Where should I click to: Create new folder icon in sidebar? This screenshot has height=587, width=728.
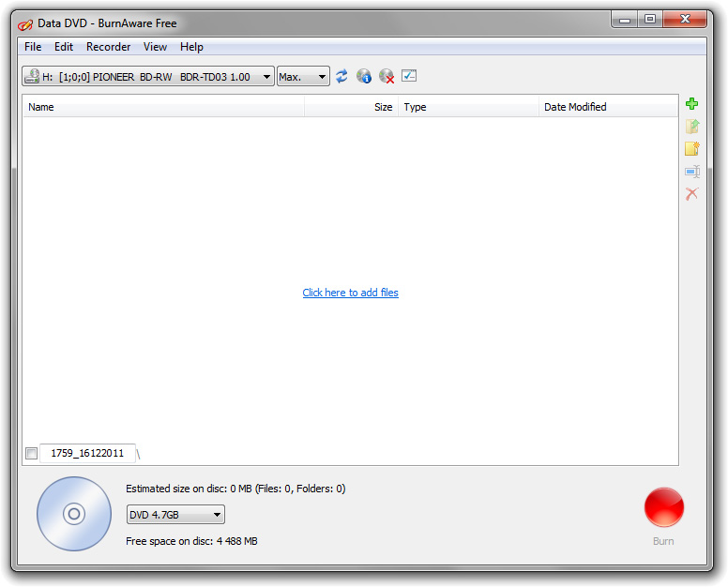tap(692, 148)
